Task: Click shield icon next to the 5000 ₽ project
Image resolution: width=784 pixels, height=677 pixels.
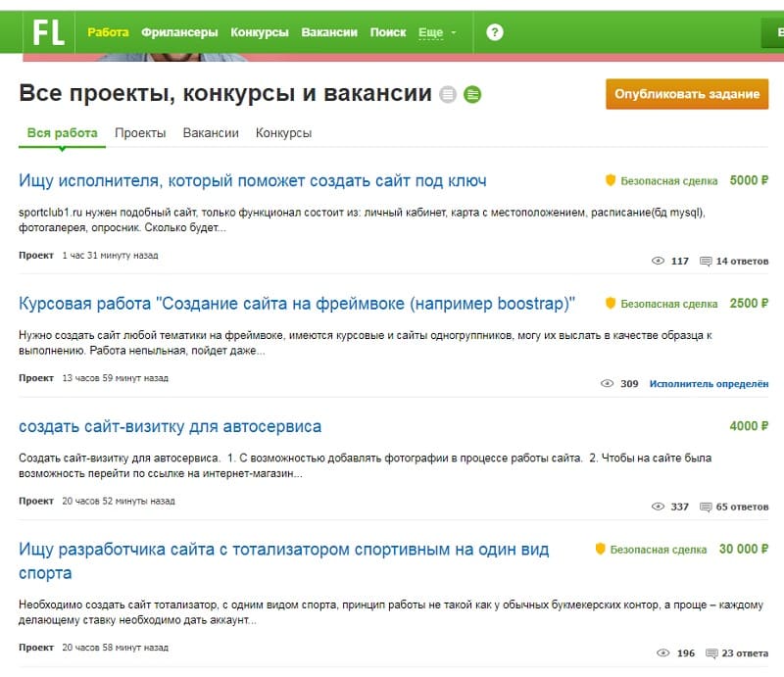Action: click(x=610, y=180)
